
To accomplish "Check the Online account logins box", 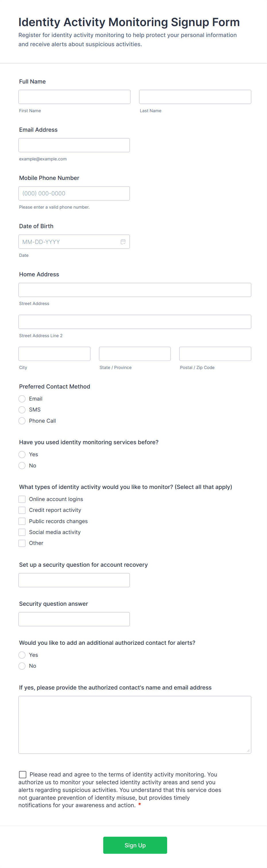I will pos(22,499).
